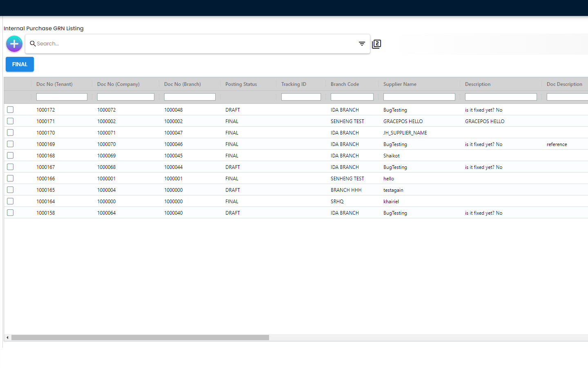Click the search magnifier icon
The image size is (588, 368).
tap(33, 44)
